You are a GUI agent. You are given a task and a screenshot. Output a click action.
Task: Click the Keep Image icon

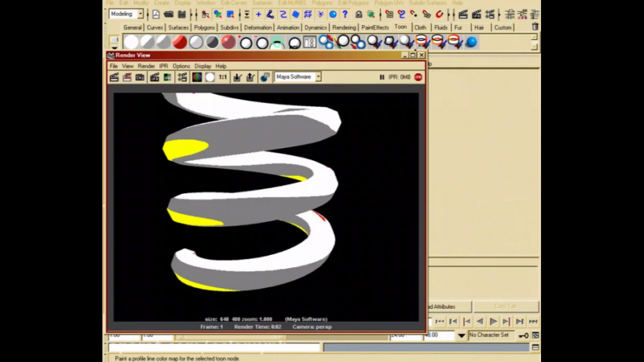[238, 77]
